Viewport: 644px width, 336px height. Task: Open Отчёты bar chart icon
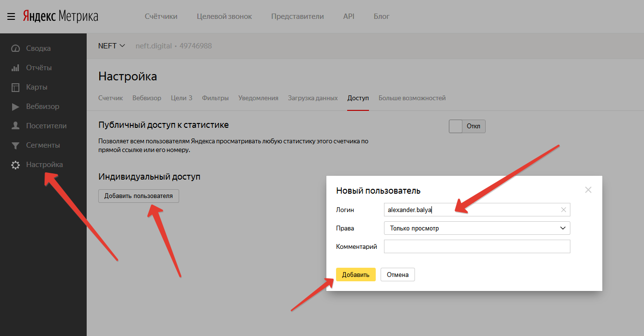click(15, 68)
